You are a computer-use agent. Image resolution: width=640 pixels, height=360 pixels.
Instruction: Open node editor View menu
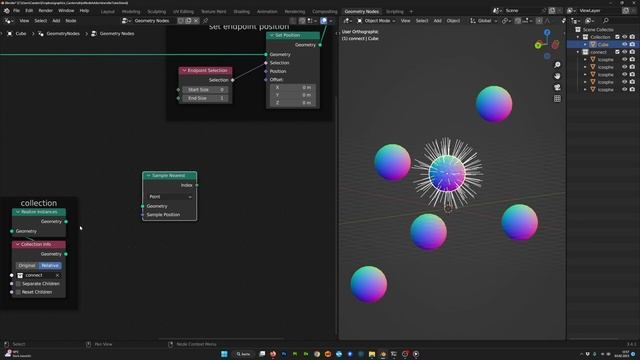24,21
